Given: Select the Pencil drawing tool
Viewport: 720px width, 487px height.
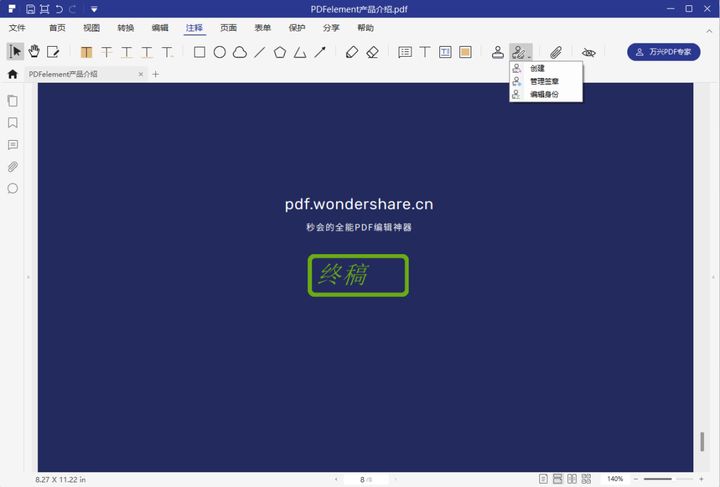Looking at the screenshot, I should 352,52.
